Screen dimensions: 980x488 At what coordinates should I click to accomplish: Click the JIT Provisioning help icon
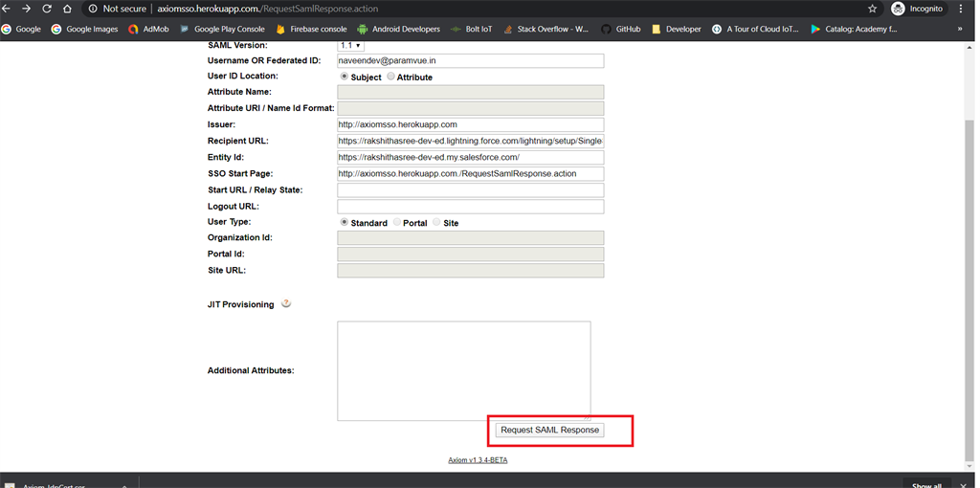coord(285,303)
